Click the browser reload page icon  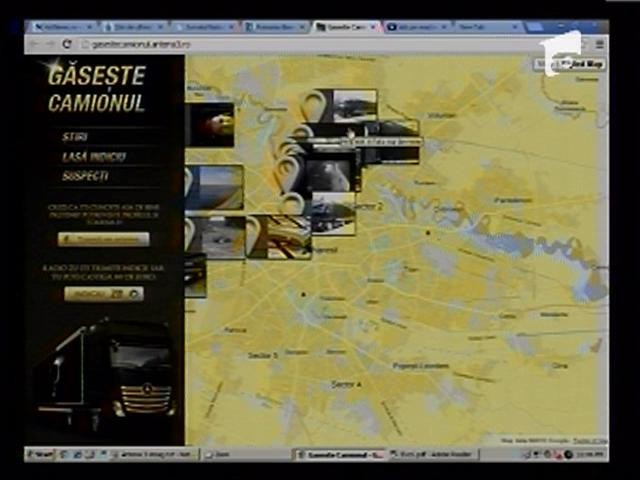[67, 44]
